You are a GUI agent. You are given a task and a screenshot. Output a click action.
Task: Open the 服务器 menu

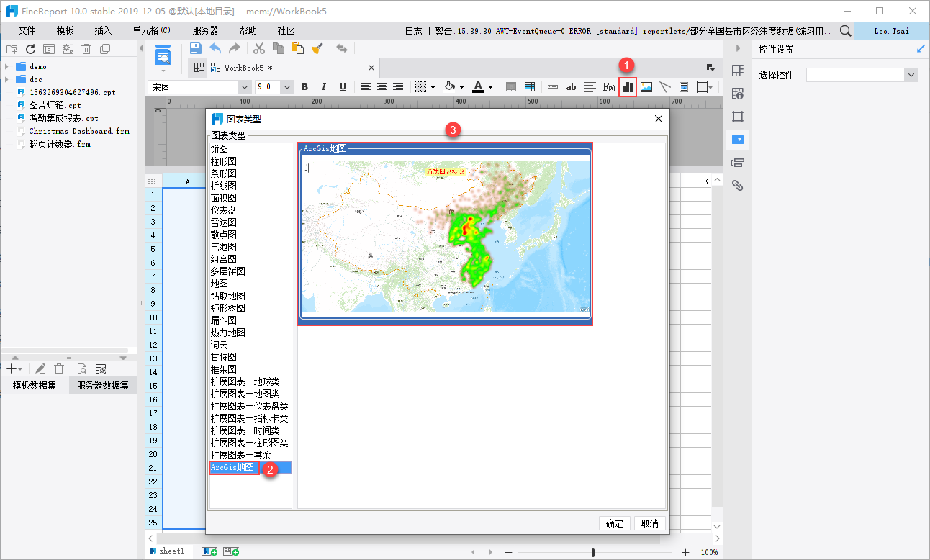206,31
